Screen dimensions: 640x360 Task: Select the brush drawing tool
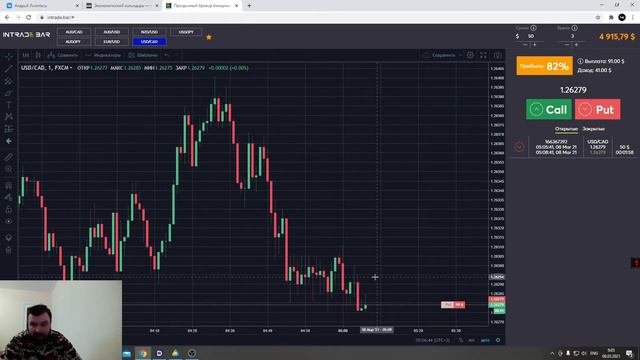point(9,93)
